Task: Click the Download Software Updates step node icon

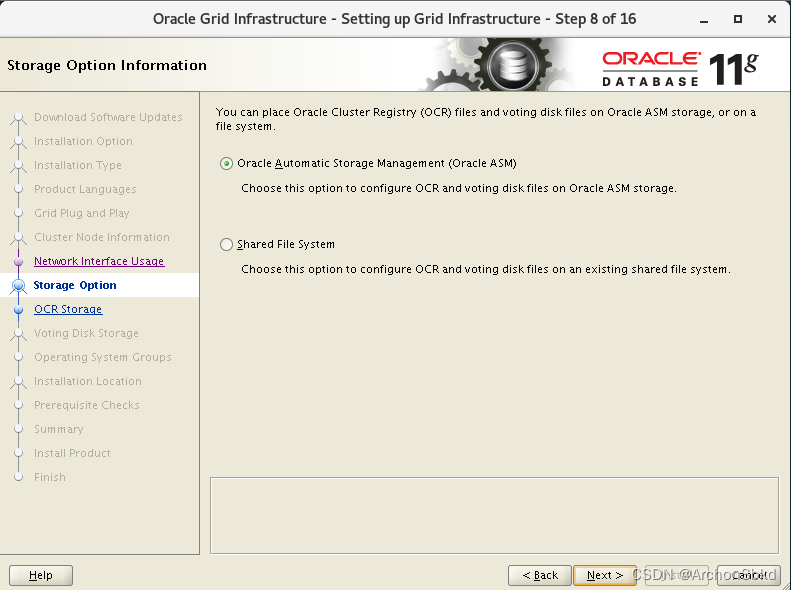Action: 19,117
